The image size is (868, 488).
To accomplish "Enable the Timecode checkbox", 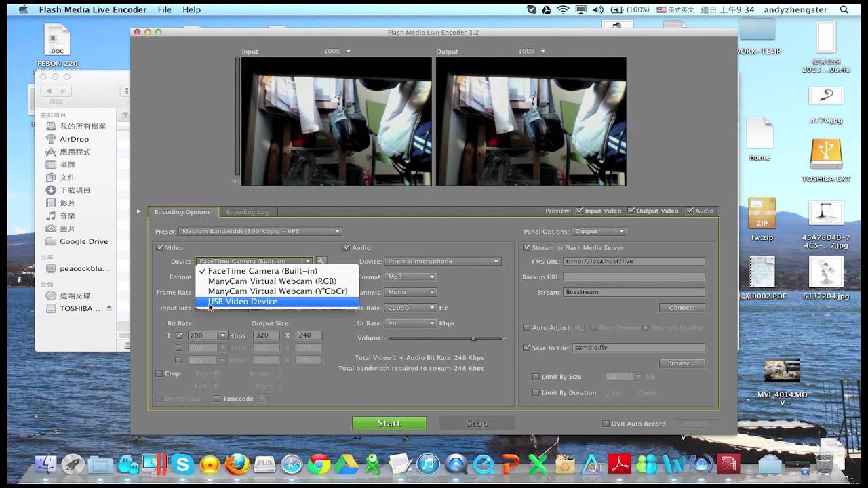I will [217, 399].
